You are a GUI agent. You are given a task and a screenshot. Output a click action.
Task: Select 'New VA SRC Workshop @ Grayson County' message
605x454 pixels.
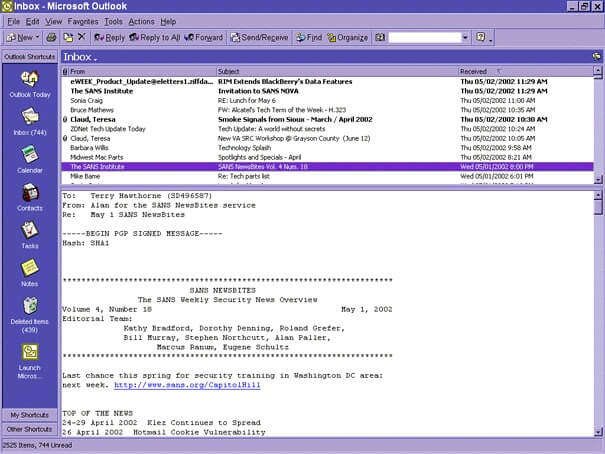(327, 138)
